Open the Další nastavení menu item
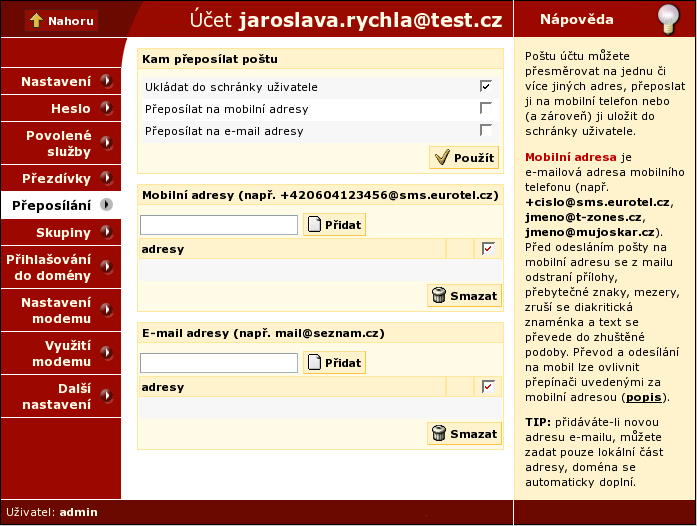 (x=61, y=396)
